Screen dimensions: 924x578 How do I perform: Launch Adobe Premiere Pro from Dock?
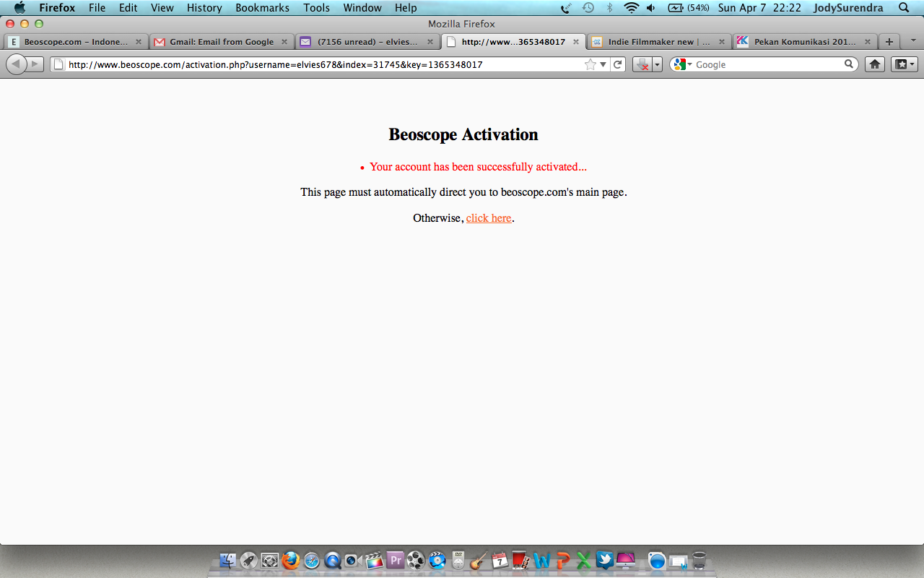(395, 560)
